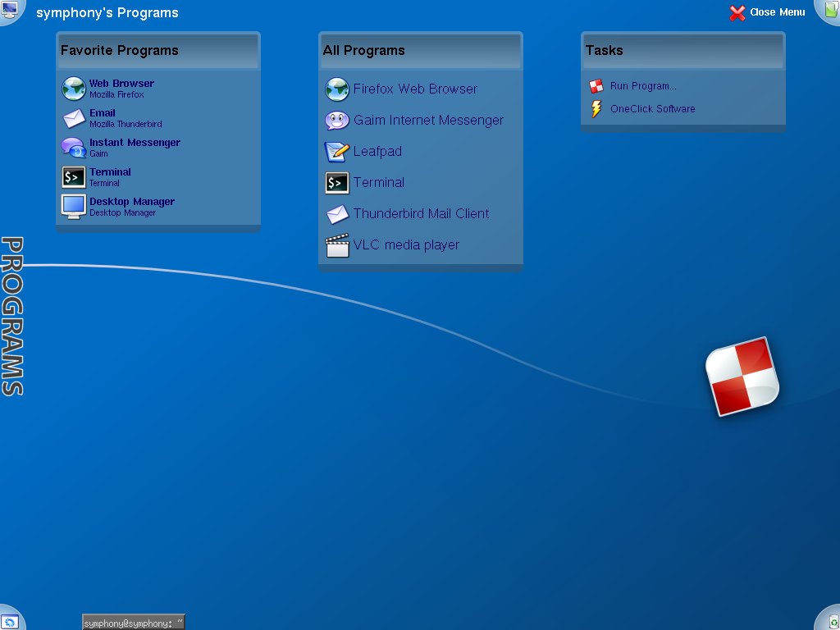
Task: Click the Mozilla Firefox subtitle text
Action: point(116,95)
